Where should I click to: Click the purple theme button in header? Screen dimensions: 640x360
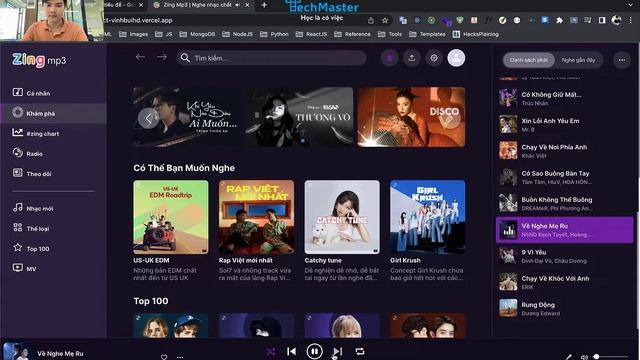[389, 58]
